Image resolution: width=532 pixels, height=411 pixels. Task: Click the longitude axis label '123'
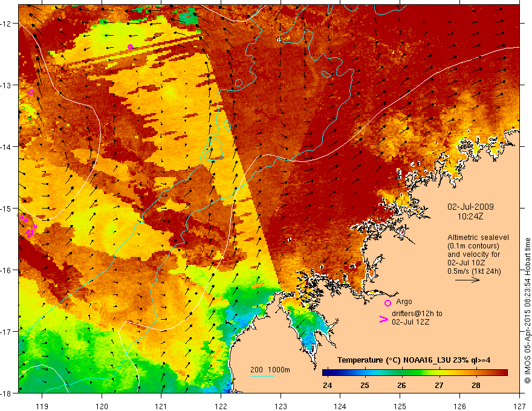click(281, 406)
